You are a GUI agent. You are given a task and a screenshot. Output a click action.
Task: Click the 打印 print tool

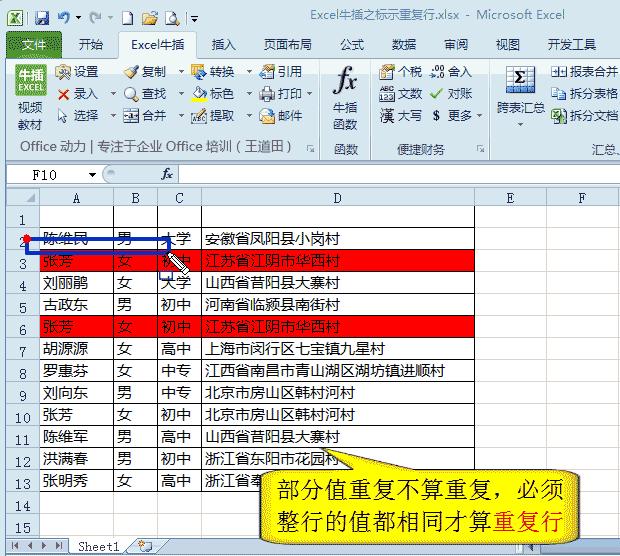[x=281, y=94]
